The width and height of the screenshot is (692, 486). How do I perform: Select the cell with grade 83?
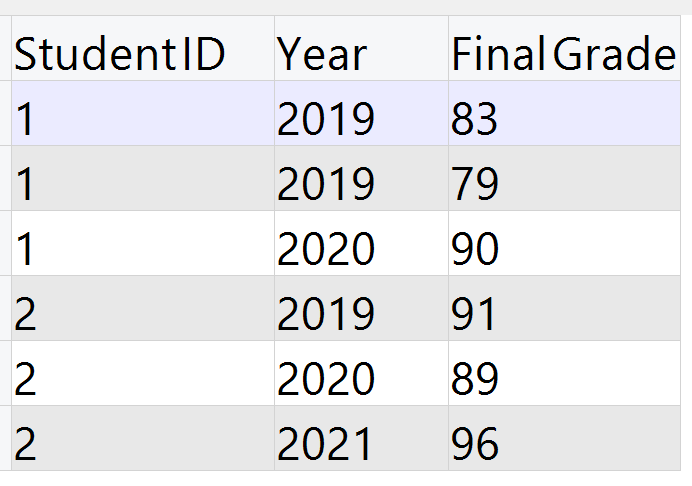[475, 120]
